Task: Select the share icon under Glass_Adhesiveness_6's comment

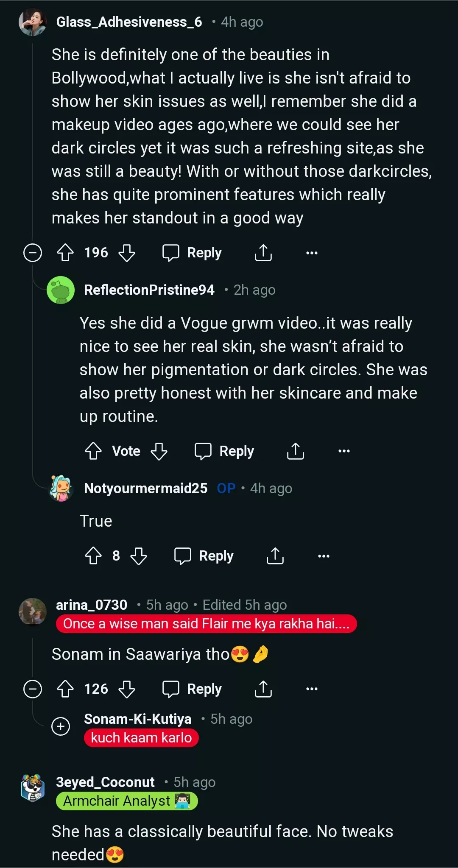Action: pyautogui.click(x=263, y=252)
